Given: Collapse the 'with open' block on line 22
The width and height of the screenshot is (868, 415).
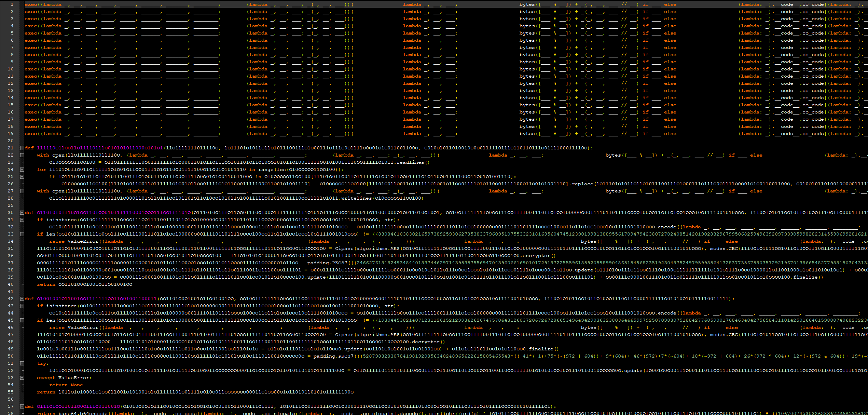Looking at the screenshot, I should (x=22, y=155).
